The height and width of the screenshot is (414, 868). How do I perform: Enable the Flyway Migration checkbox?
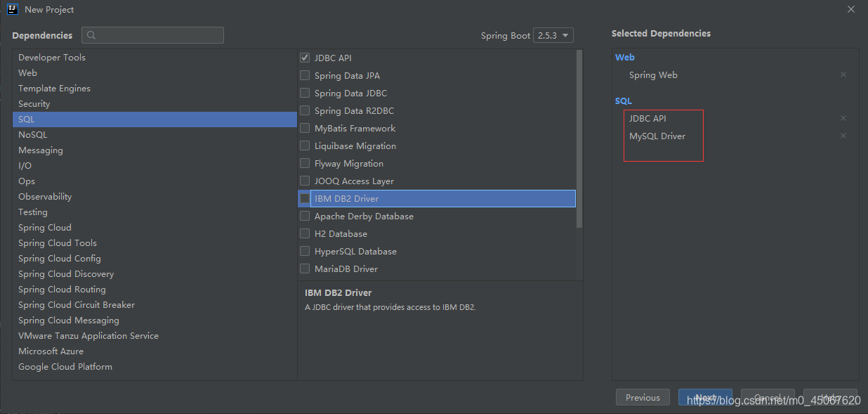[305, 163]
